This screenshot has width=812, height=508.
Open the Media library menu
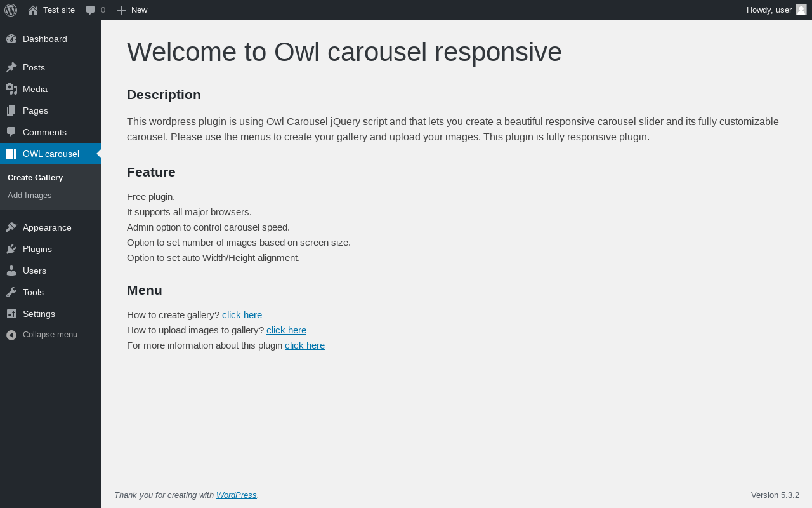click(x=35, y=89)
